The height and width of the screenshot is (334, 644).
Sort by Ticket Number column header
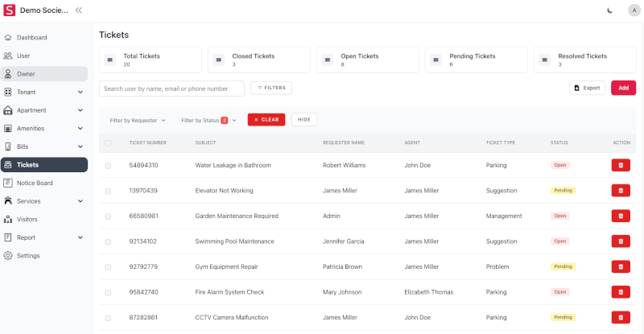(x=148, y=142)
